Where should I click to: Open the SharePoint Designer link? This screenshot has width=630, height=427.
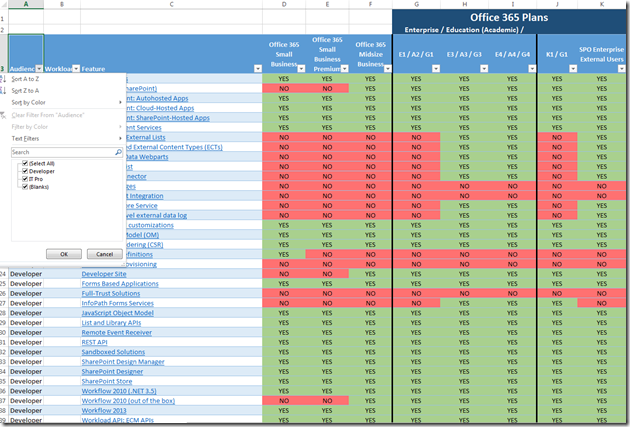[113, 371]
